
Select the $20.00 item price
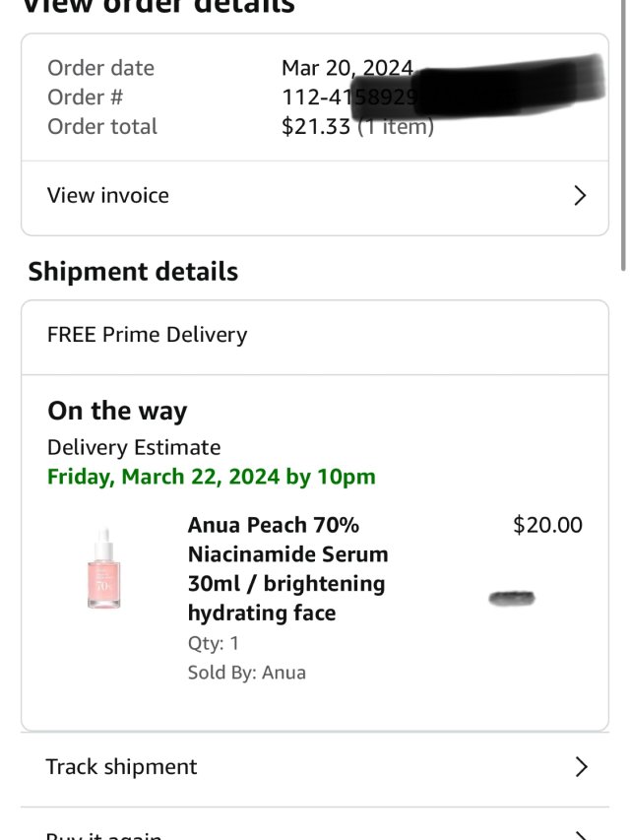pos(547,525)
